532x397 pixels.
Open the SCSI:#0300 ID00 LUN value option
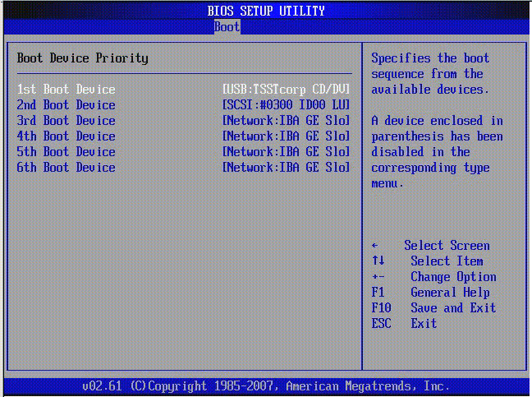pyautogui.click(x=287, y=105)
